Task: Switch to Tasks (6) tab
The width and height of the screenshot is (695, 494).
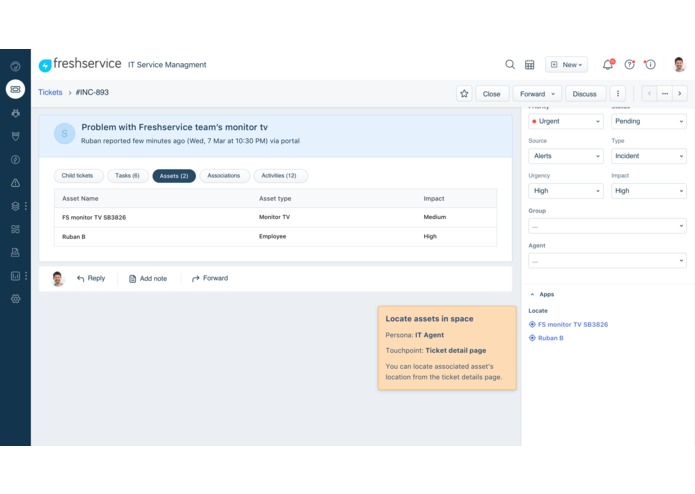Action: pos(128,176)
